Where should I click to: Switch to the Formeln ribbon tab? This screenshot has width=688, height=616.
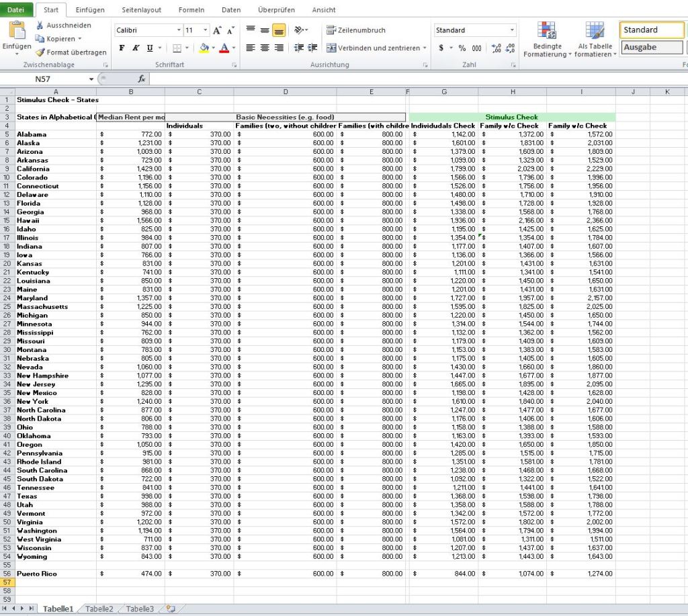click(191, 10)
